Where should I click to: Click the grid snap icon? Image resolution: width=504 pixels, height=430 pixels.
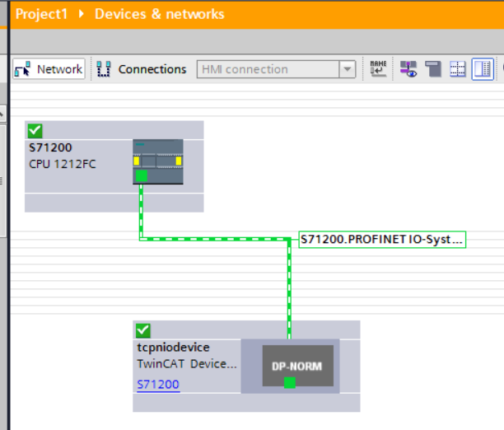pyautogui.click(x=457, y=69)
